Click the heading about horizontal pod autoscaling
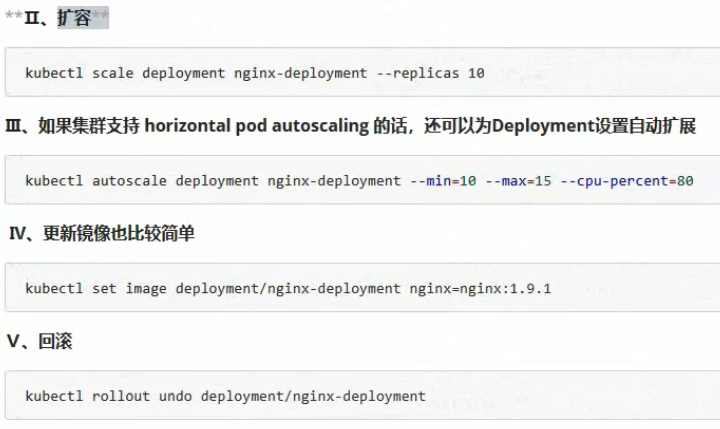Image resolution: width=720 pixels, height=429 pixels. (351, 126)
